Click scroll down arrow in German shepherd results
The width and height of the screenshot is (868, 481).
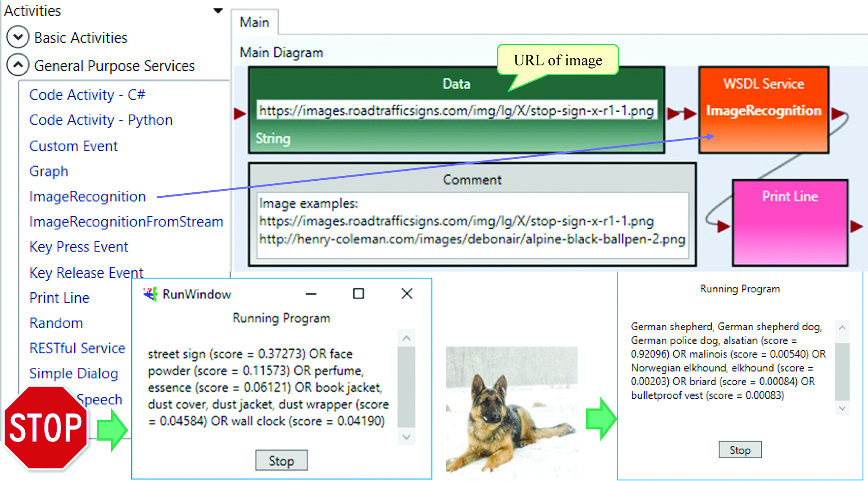tap(842, 409)
